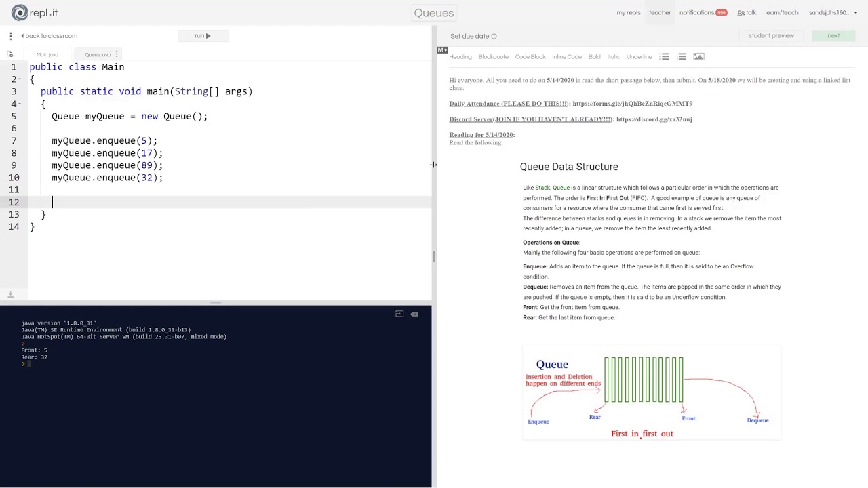Image resolution: width=868 pixels, height=488 pixels.
Task: Toggle the M+ markdown icon
Action: coord(442,50)
